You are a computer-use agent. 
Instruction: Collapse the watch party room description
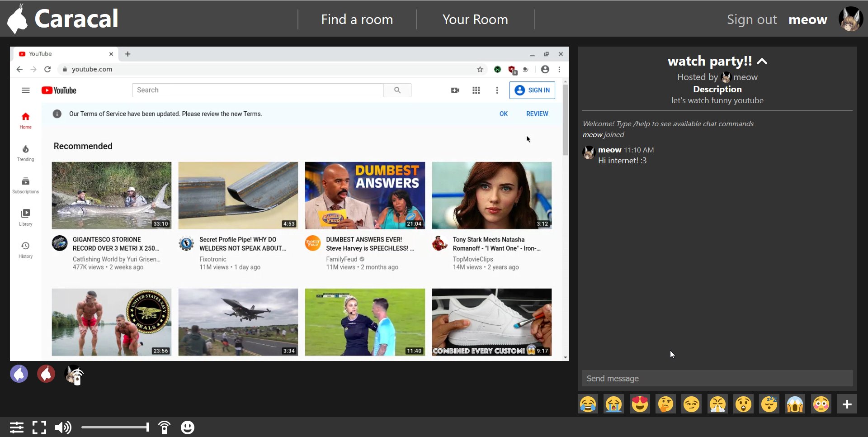763,61
